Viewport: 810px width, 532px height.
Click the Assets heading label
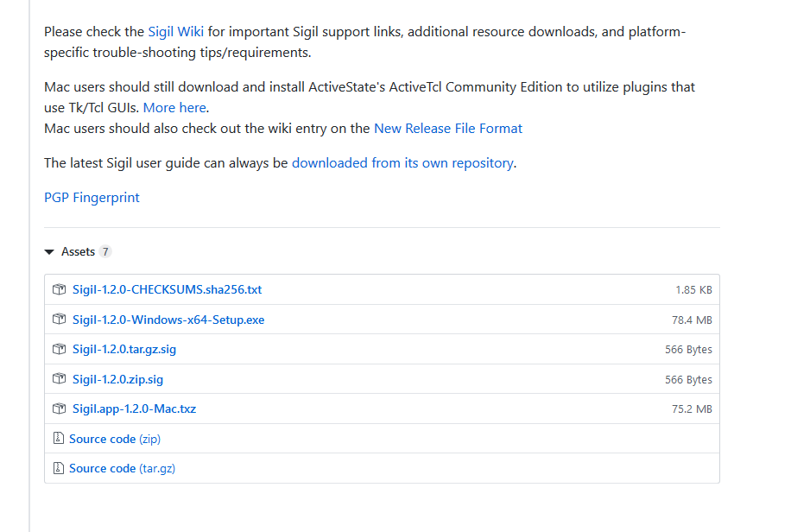78,251
